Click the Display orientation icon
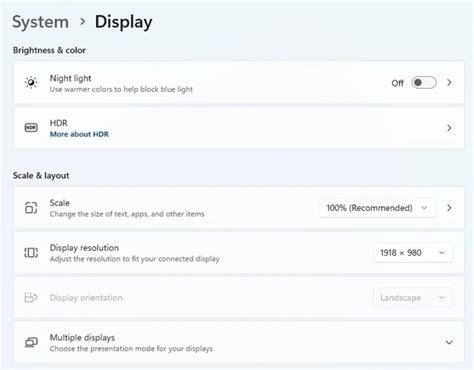The width and height of the screenshot is (474, 370). tap(31, 297)
